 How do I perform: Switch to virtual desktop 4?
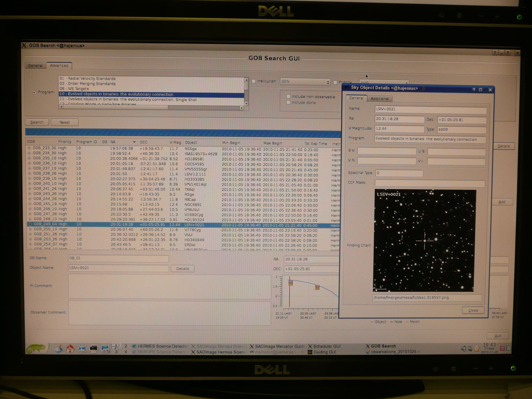click(x=126, y=352)
